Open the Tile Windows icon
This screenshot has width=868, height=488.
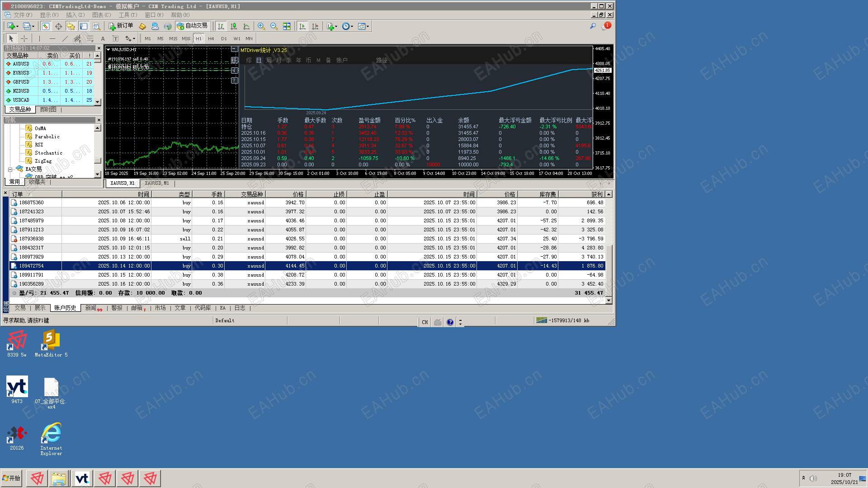287,26
